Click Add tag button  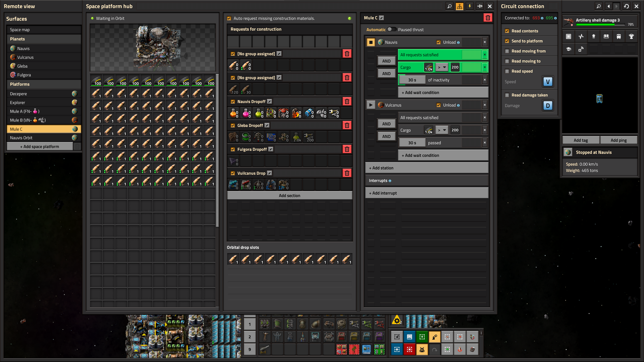point(581,140)
